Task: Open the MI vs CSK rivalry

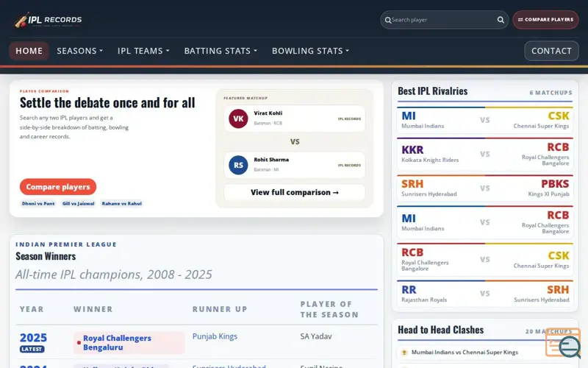Action: tap(485, 120)
